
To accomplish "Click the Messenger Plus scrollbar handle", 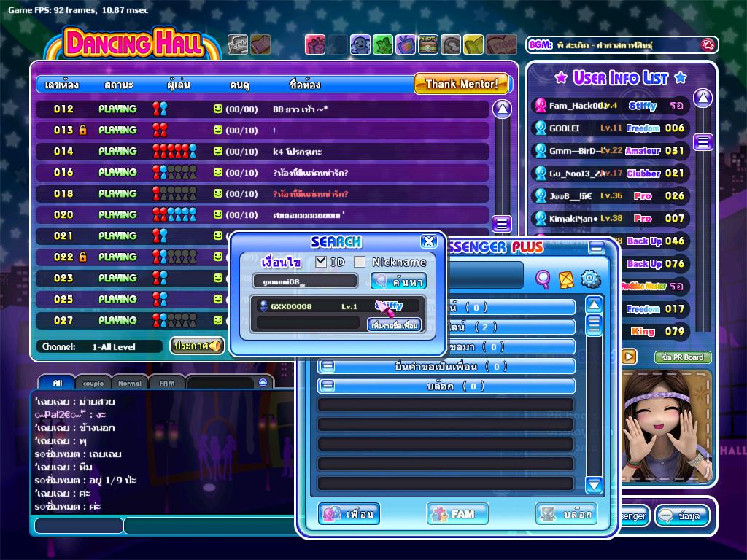I will 594,326.
